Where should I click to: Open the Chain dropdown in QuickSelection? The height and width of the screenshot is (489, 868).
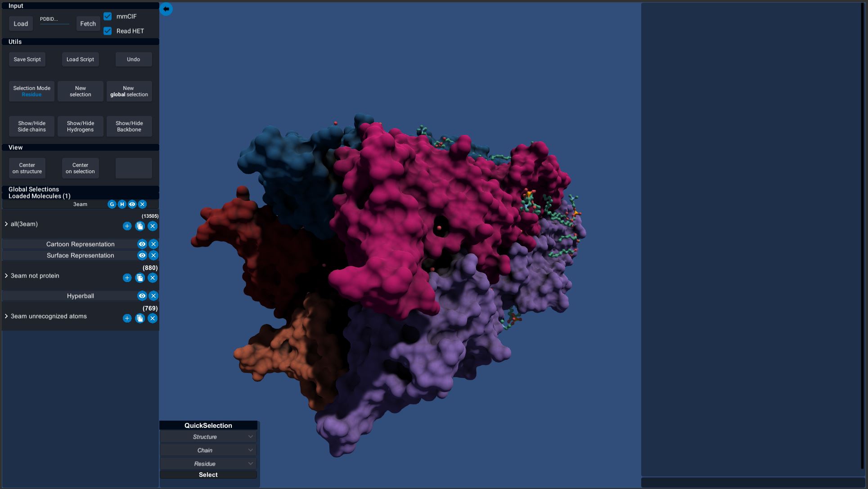click(x=208, y=450)
